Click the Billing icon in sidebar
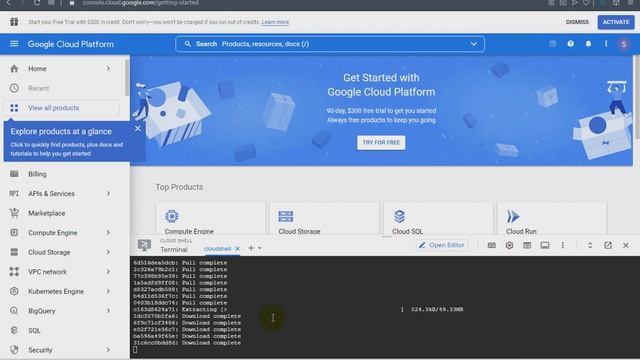Screen dimensions: 640x360 click(14, 174)
